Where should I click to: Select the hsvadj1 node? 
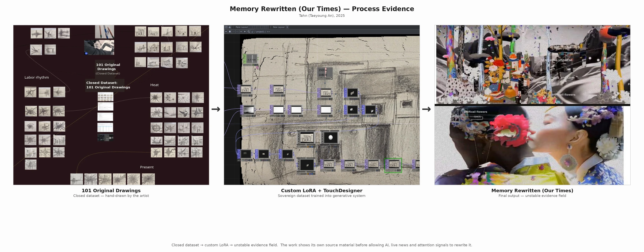(x=373, y=165)
